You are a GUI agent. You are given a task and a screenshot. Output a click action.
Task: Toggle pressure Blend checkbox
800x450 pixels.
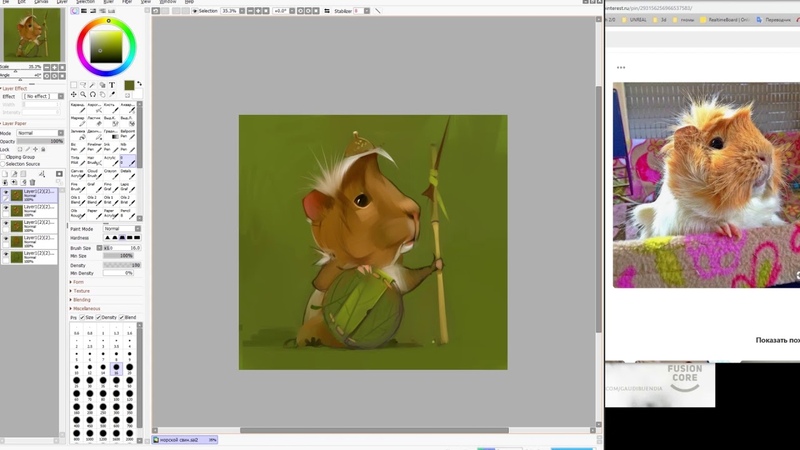pyautogui.click(x=121, y=317)
